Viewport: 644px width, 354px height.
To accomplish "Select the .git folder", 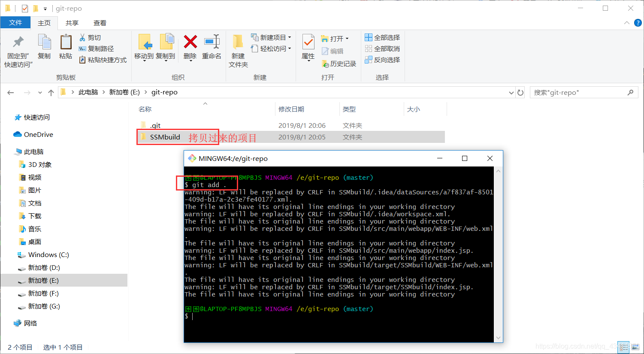I will pos(155,126).
